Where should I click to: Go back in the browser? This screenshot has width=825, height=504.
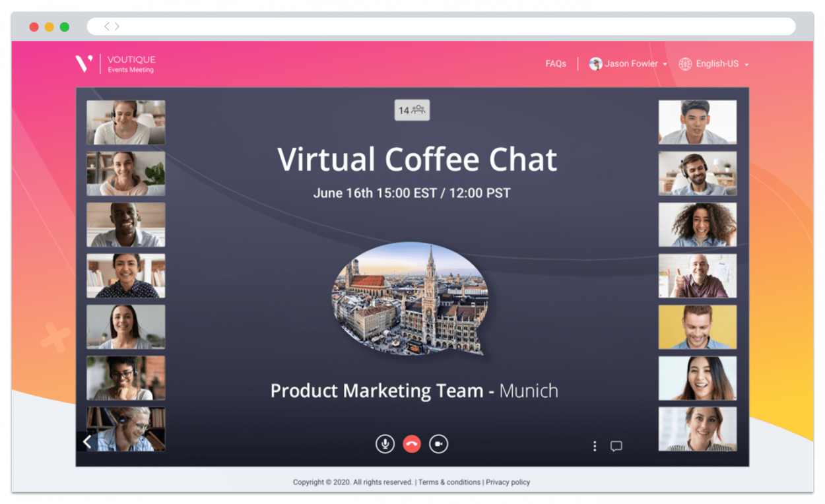pyautogui.click(x=107, y=26)
